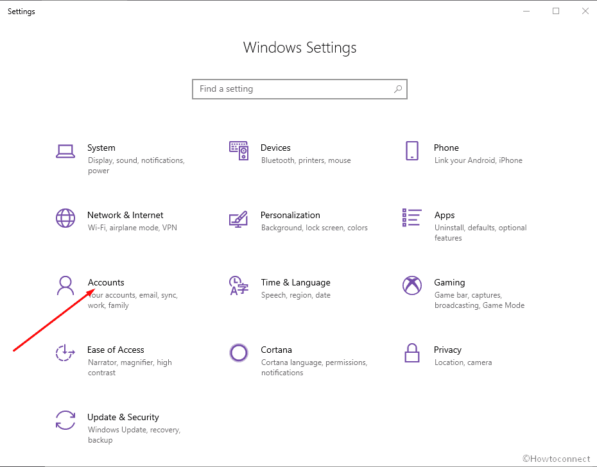Click 'Display, sound, notifications, power' description
597x467 pixels.
136,166
